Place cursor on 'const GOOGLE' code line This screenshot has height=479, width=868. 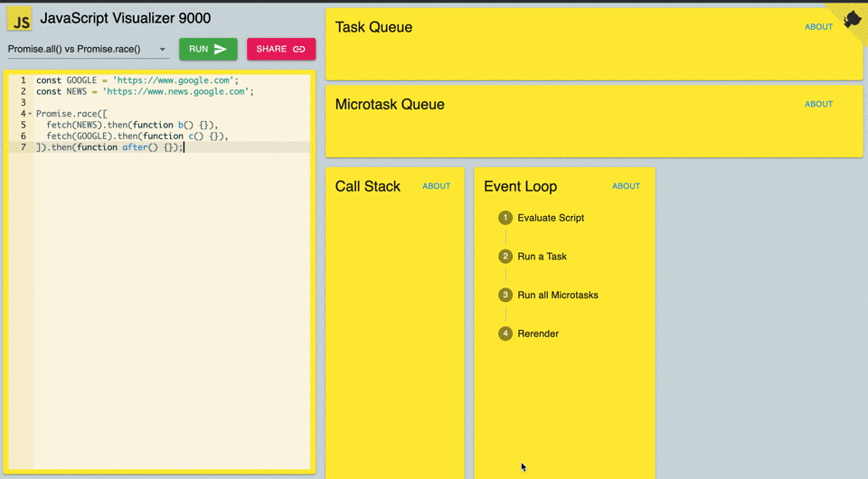click(x=137, y=80)
